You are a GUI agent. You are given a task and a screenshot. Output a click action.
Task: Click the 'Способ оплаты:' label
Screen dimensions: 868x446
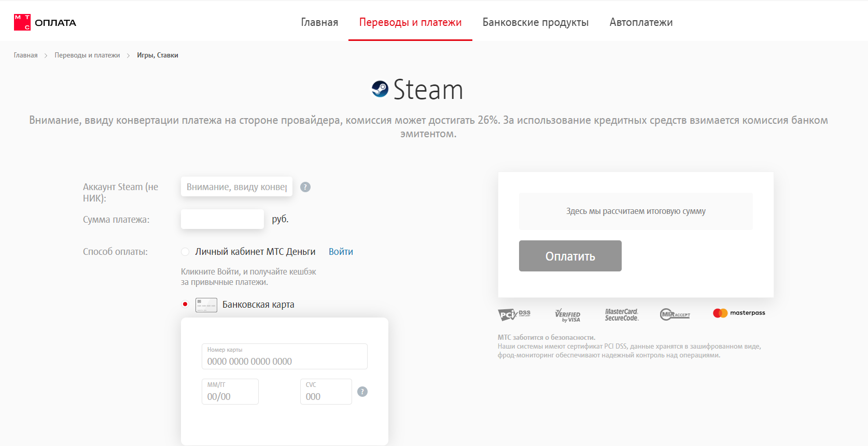(x=115, y=252)
